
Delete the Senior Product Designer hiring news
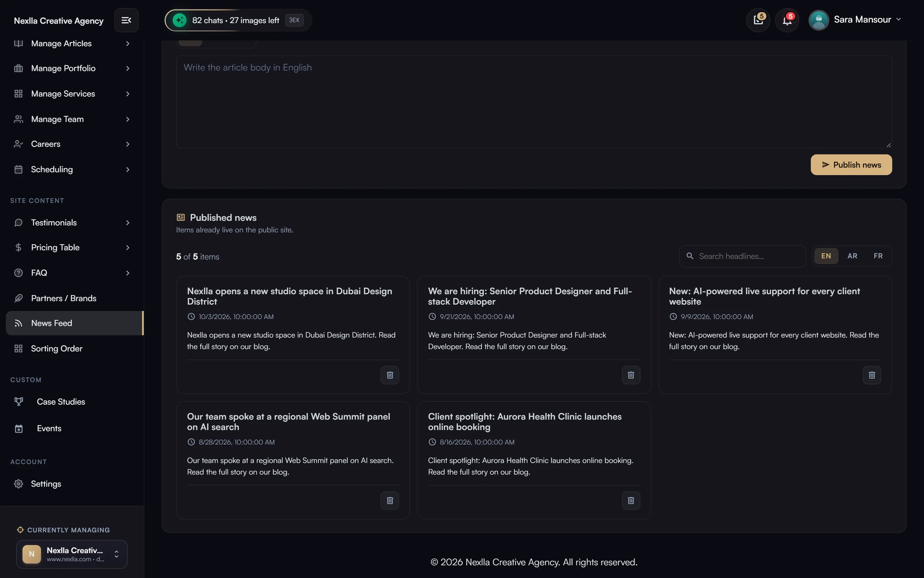coord(631,375)
